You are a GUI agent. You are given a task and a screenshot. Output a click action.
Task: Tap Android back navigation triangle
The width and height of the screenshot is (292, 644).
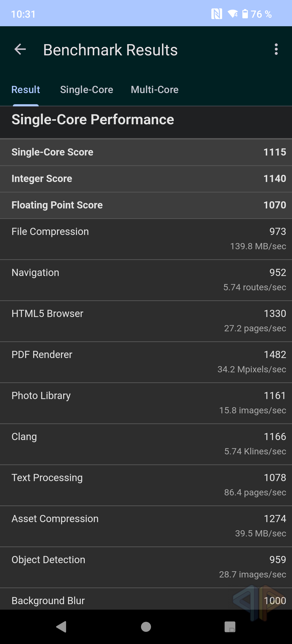(x=61, y=627)
